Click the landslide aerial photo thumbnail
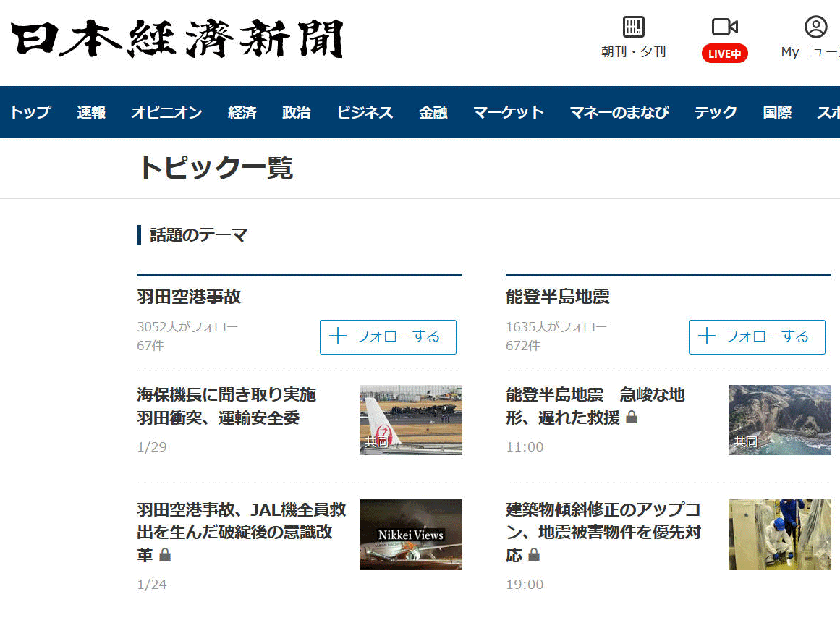 [779, 420]
